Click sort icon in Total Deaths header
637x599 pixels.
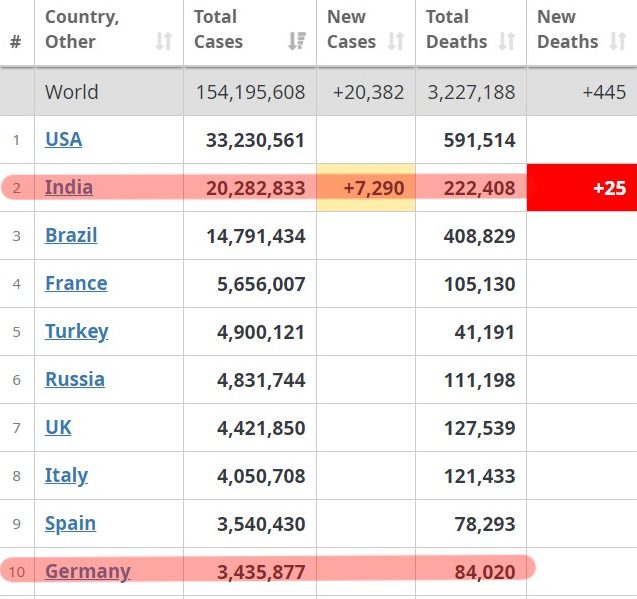pyautogui.click(x=507, y=42)
